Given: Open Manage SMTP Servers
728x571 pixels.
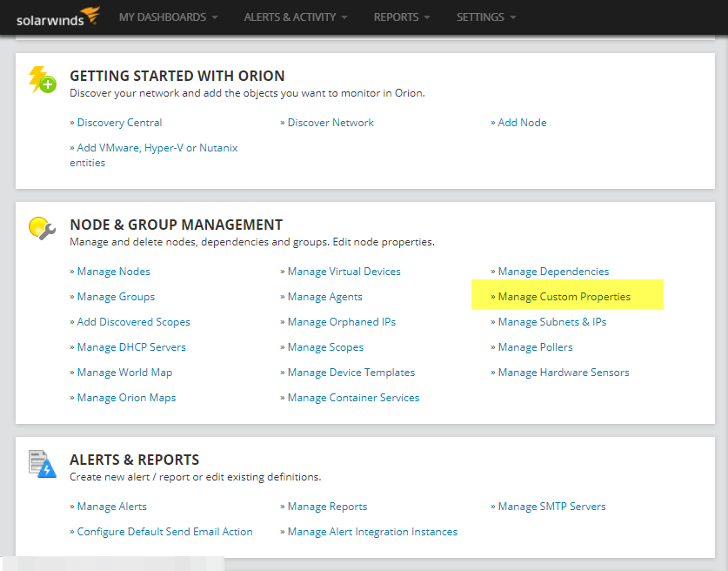Looking at the screenshot, I should click(552, 507).
